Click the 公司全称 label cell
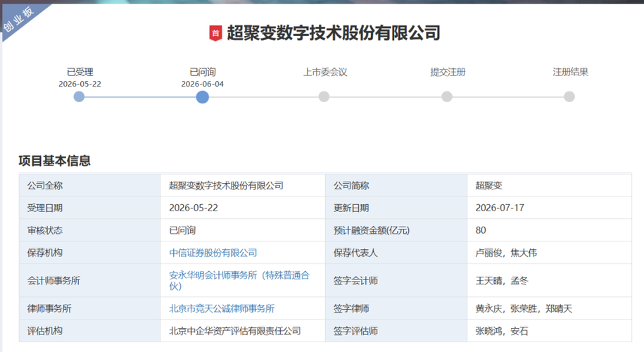Screen dimensions: 644x352 pos(90,185)
